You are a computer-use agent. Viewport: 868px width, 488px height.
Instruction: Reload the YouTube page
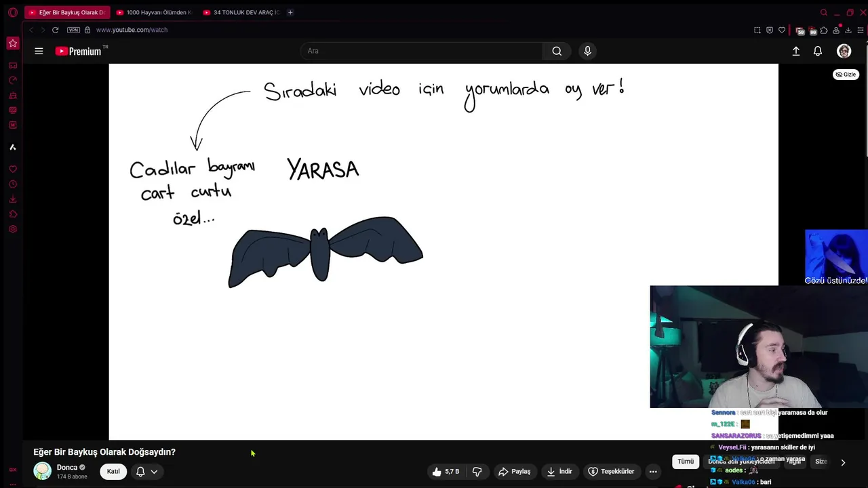(55, 30)
